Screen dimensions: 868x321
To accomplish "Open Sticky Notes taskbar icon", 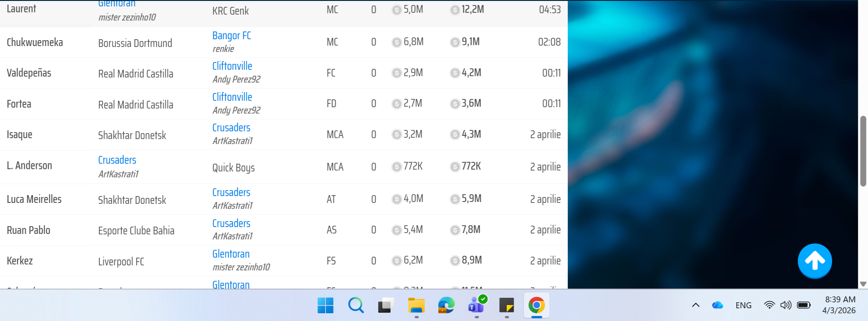I will (507, 305).
